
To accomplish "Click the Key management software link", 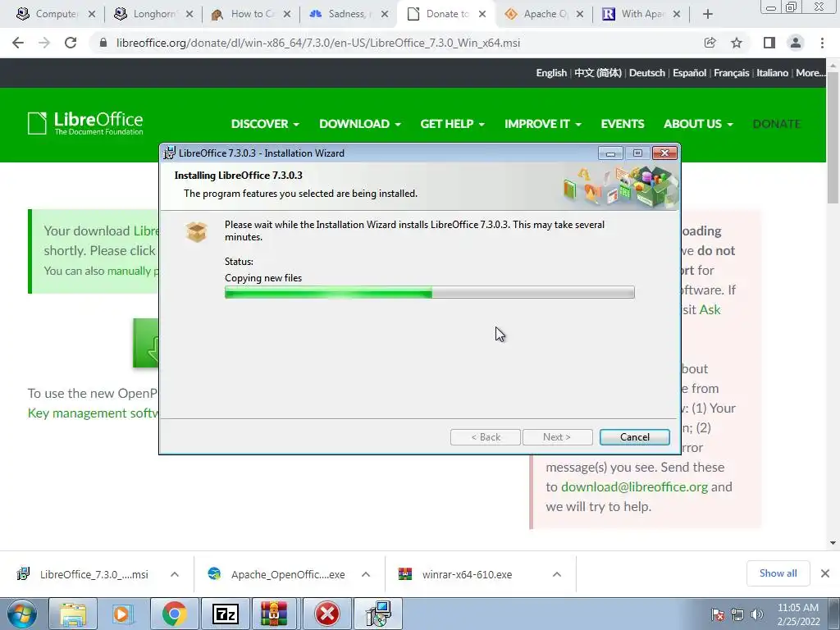I will [94, 413].
